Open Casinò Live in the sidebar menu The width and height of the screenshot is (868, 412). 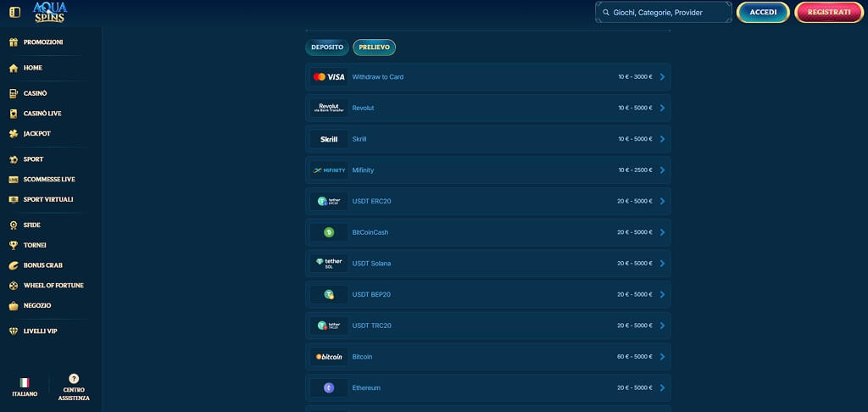click(42, 114)
